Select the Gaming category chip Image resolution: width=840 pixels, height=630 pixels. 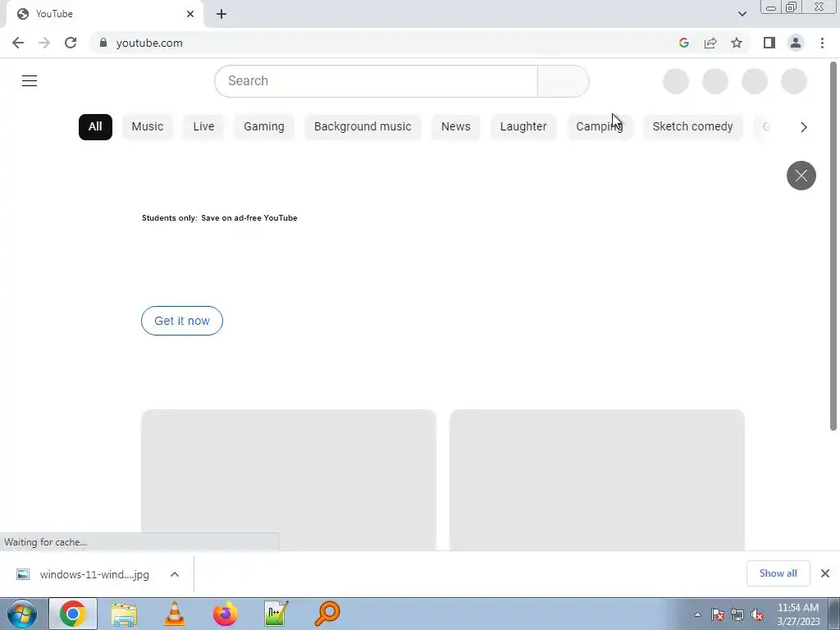click(x=264, y=127)
